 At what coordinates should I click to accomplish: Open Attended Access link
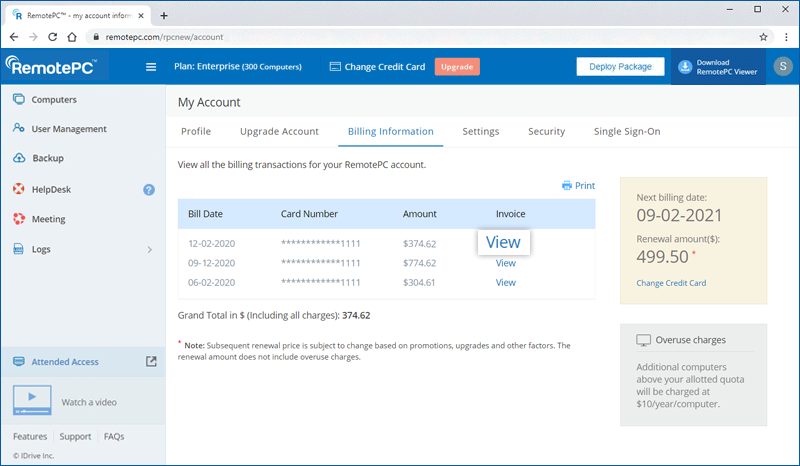[x=65, y=362]
